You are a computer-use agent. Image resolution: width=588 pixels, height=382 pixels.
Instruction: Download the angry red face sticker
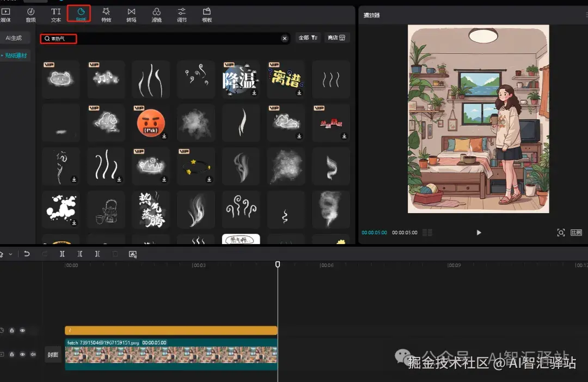tap(164, 136)
